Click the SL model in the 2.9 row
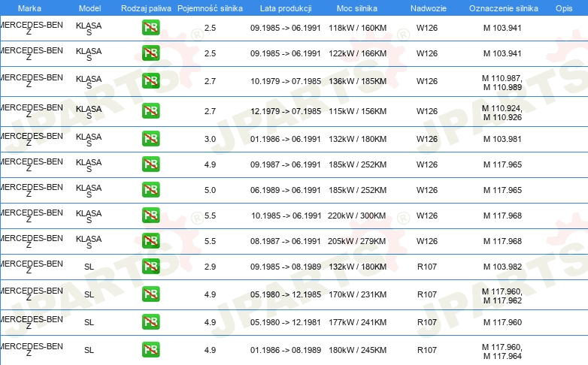 click(89, 267)
